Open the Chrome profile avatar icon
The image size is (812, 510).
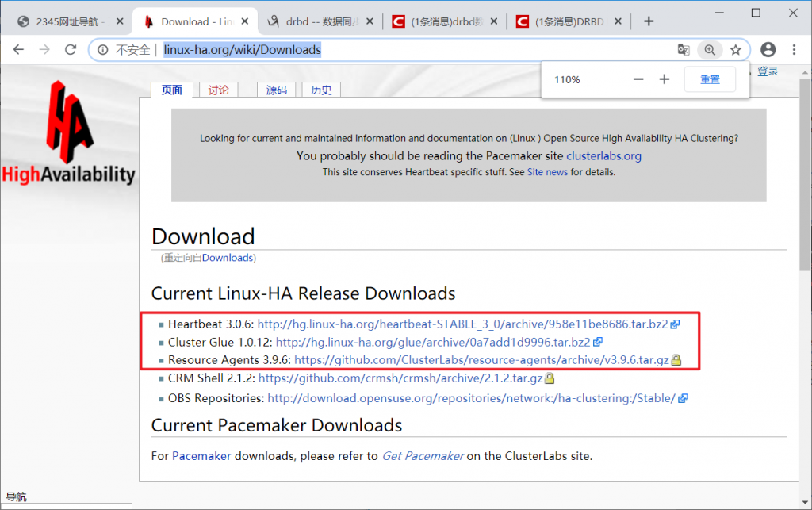pos(768,50)
